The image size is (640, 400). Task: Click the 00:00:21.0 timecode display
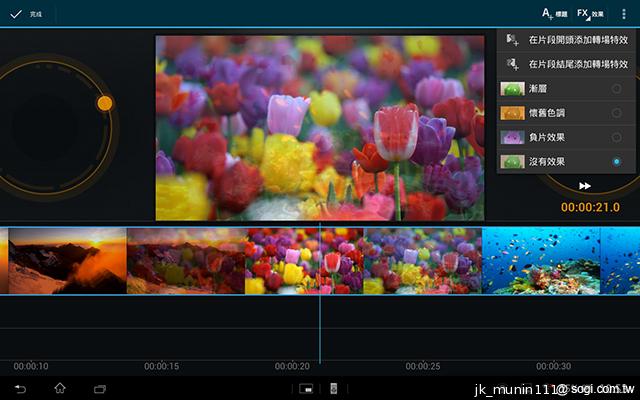click(590, 207)
